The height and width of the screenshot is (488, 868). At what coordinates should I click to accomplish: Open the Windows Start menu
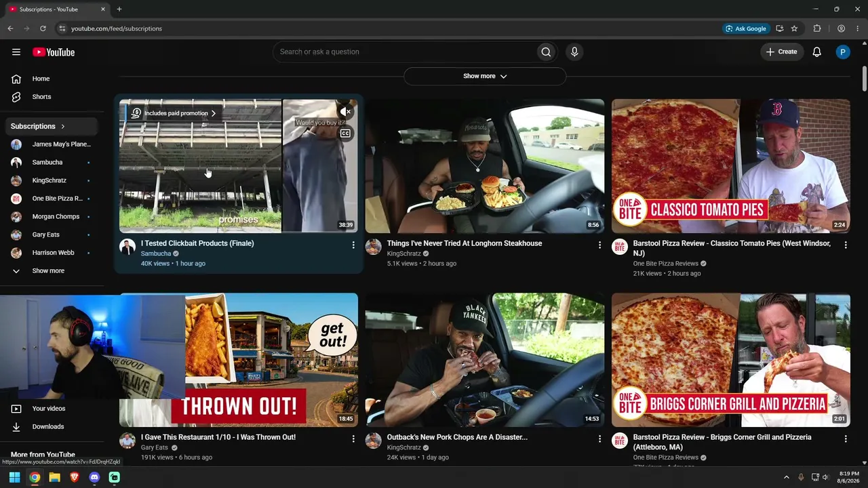(14, 477)
